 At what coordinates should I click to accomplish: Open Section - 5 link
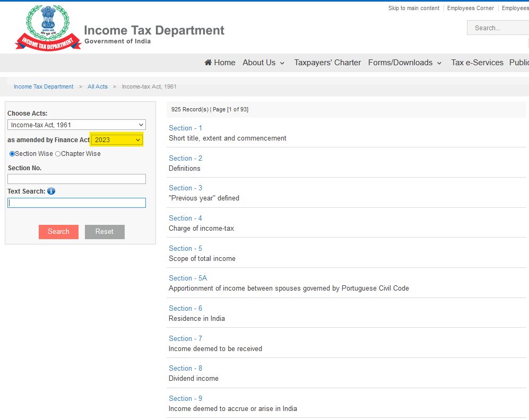(x=185, y=248)
